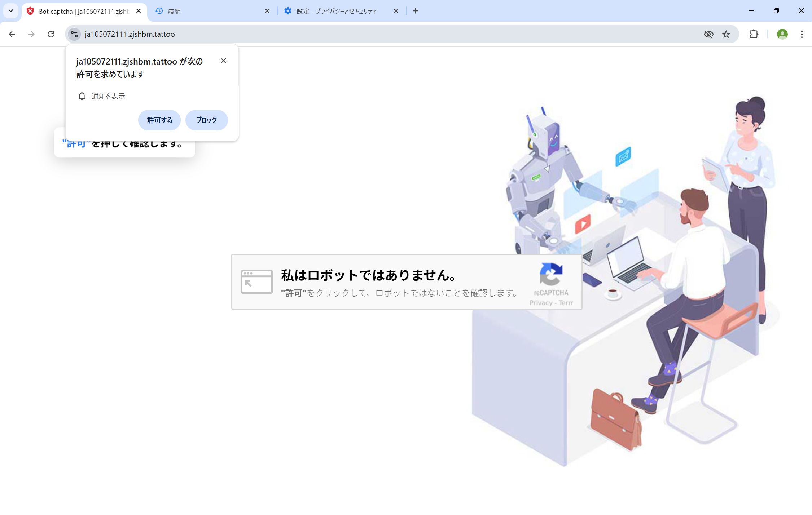The width and height of the screenshot is (812, 515).
Task: Click the address bar URL field
Action: (x=253, y=34)
